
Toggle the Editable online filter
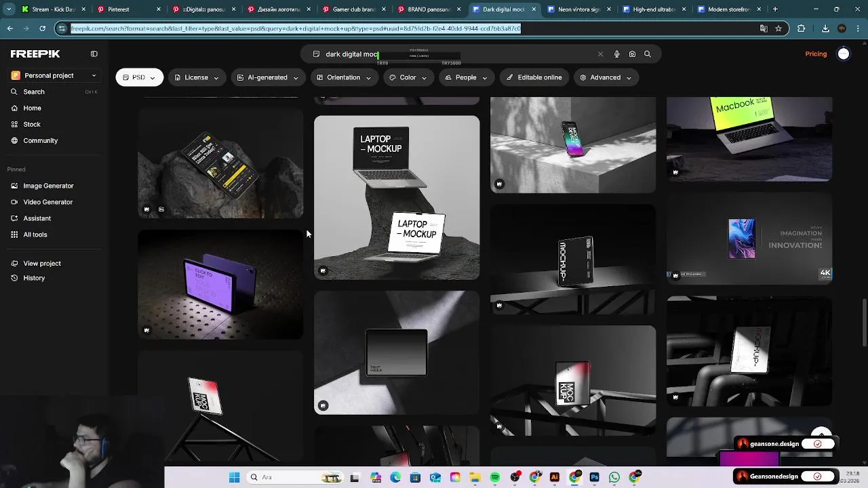coord(534,77)
